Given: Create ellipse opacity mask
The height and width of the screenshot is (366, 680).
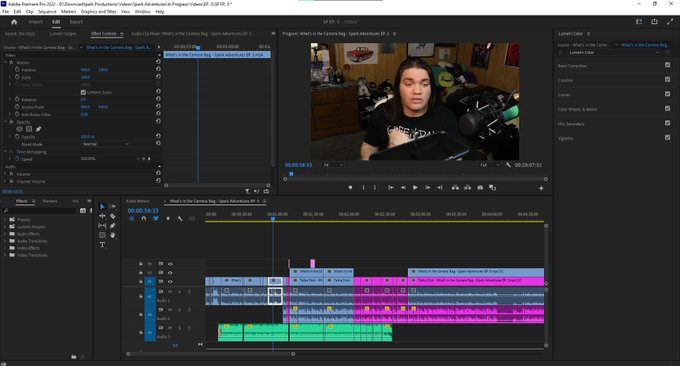Looking at the screenshot, I should (x=20, y=129).
